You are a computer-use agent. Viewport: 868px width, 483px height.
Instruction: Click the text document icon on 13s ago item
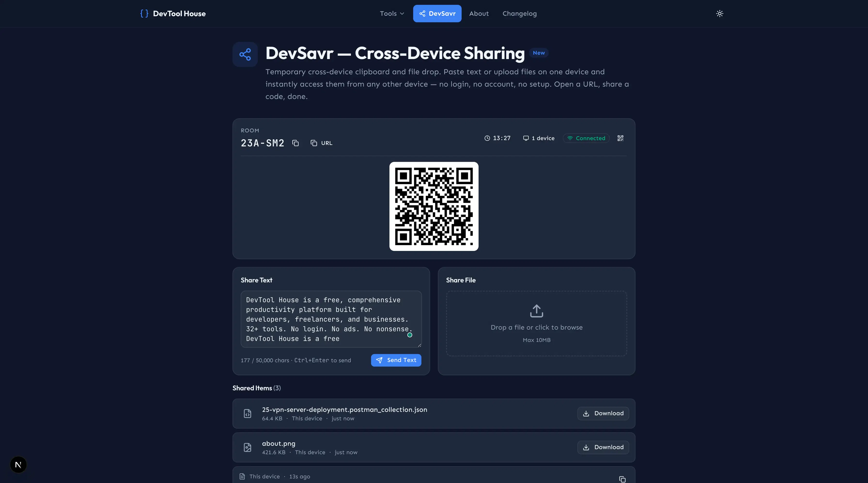click(x=242, y=477)
